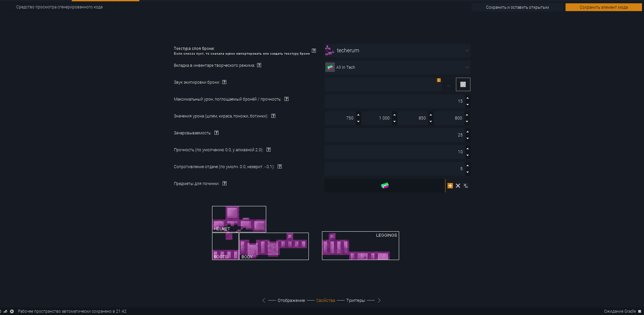Click workspace autosaved status message
The height and width of the screenshot is (315, 644).
click(x=72, y=311)
